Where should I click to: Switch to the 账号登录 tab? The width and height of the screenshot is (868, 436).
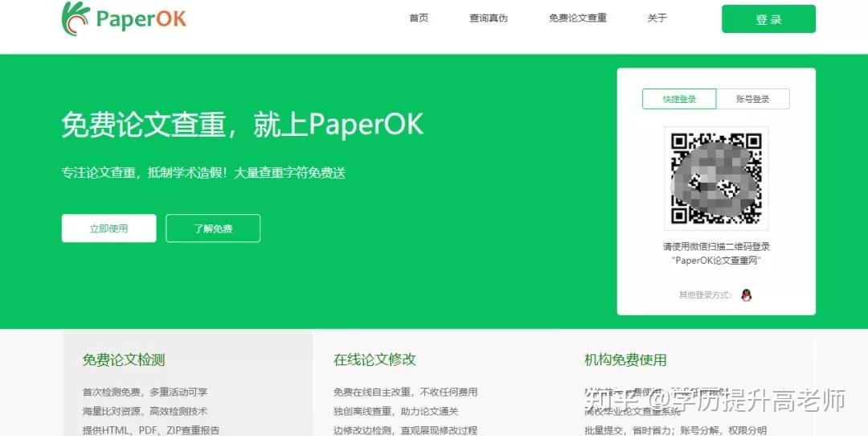click(753, 99)
